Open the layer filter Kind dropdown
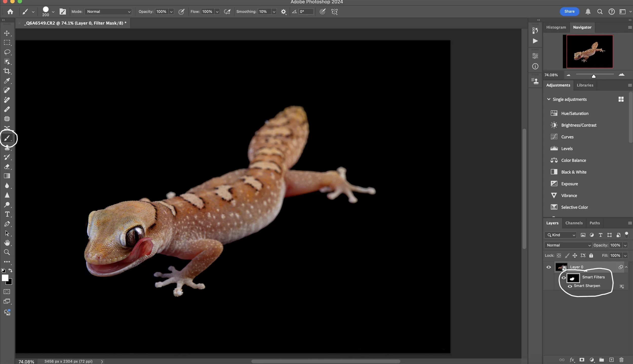Screen dimensions: 633x364 click(x=560, y=235)
